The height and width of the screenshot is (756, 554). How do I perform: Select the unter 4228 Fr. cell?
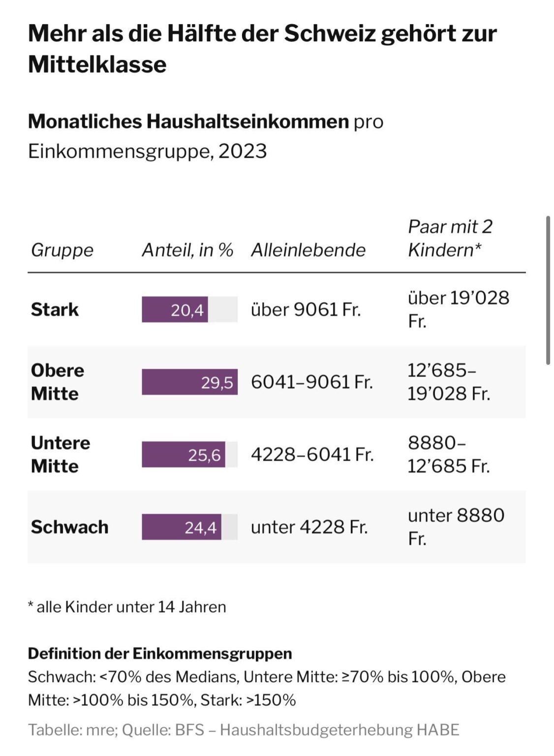pos(309,527)
